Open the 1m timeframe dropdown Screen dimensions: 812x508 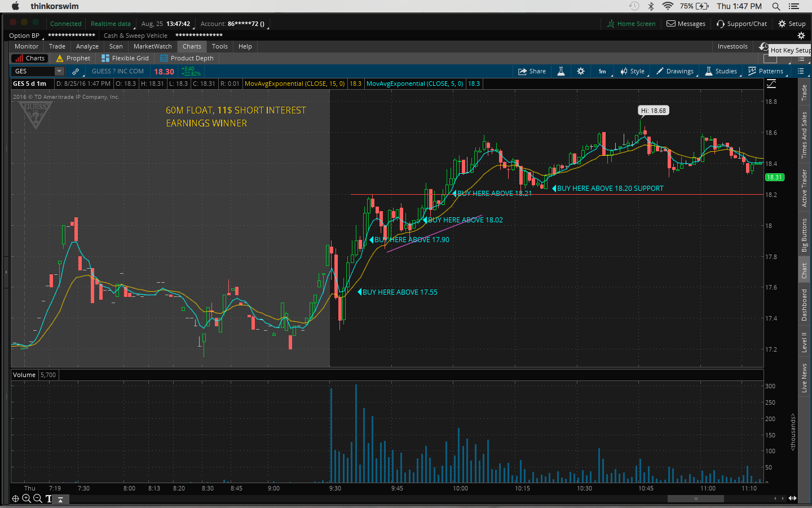coord(603,71)
